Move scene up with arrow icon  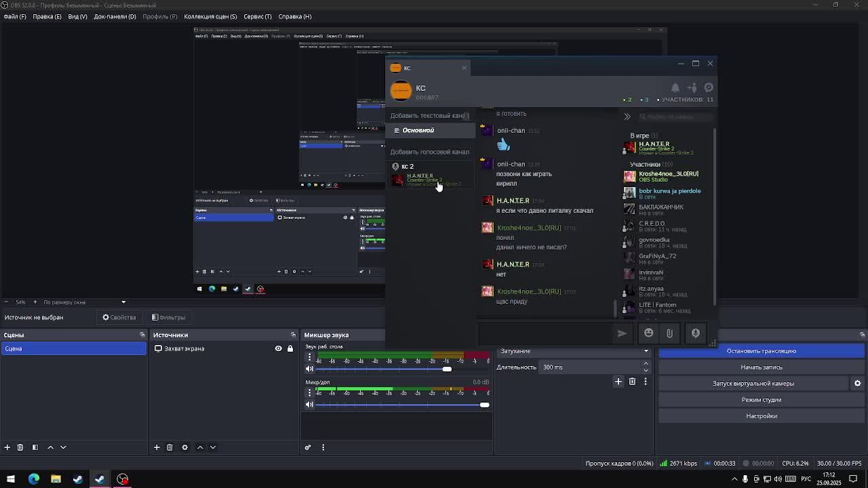click(x=50, y=447)
